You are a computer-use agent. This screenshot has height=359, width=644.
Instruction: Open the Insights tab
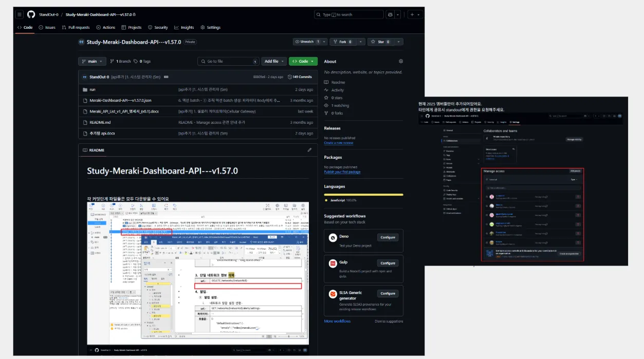[184, 27]
